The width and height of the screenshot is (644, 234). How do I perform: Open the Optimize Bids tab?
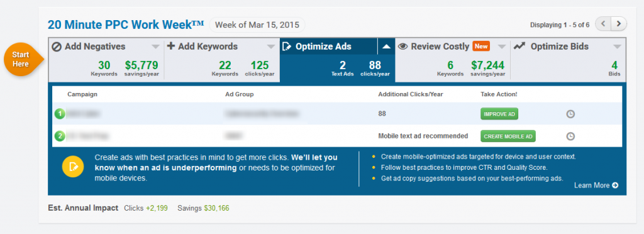(569, 60)
